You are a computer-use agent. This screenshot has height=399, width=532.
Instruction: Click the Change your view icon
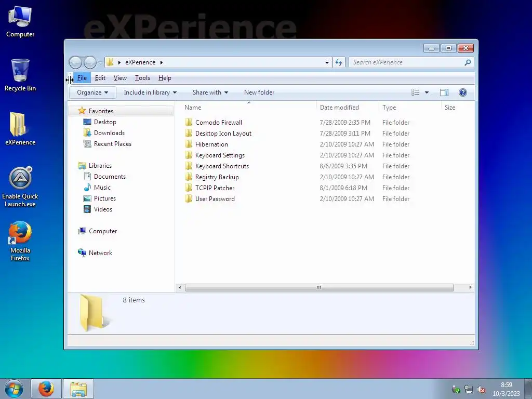(x=415, y=92)
